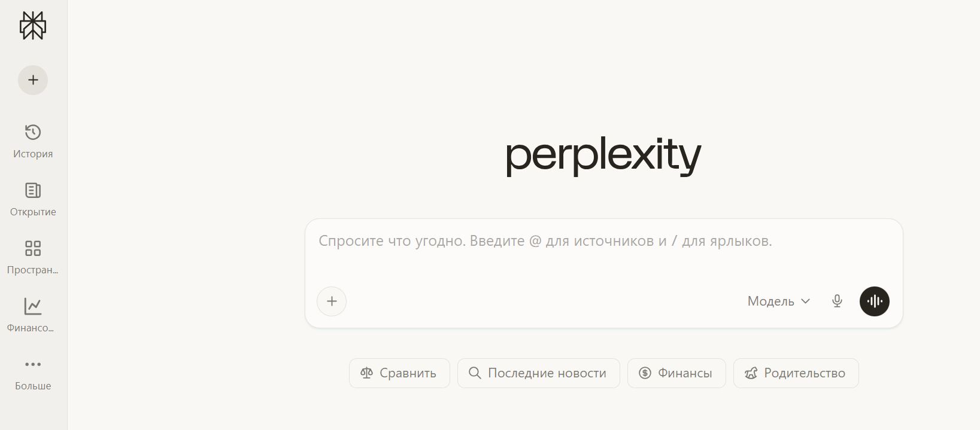Image resolution: width=980 pixels, height=430 pixels.
Task: Select the Сравнить suggestion chip
Action: click(399, 373)
